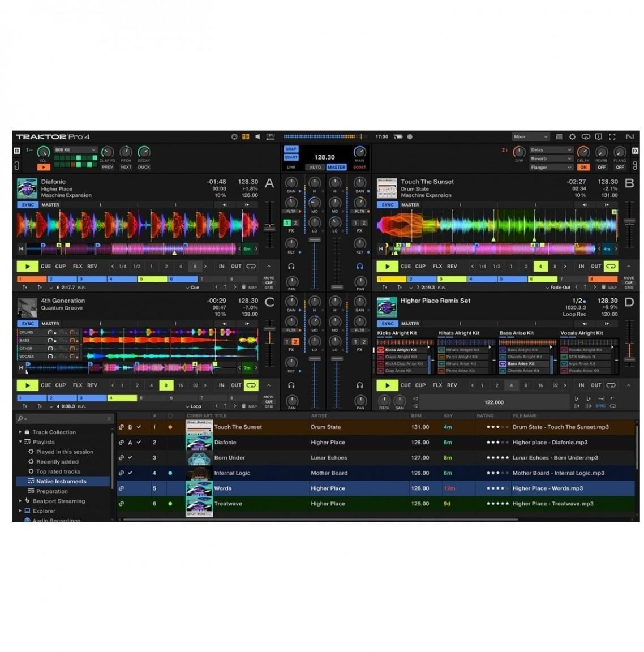Viewport: 644px width, 652px height.
Task: Open the 808 Kit dropdown
Action: pos(75,150)
